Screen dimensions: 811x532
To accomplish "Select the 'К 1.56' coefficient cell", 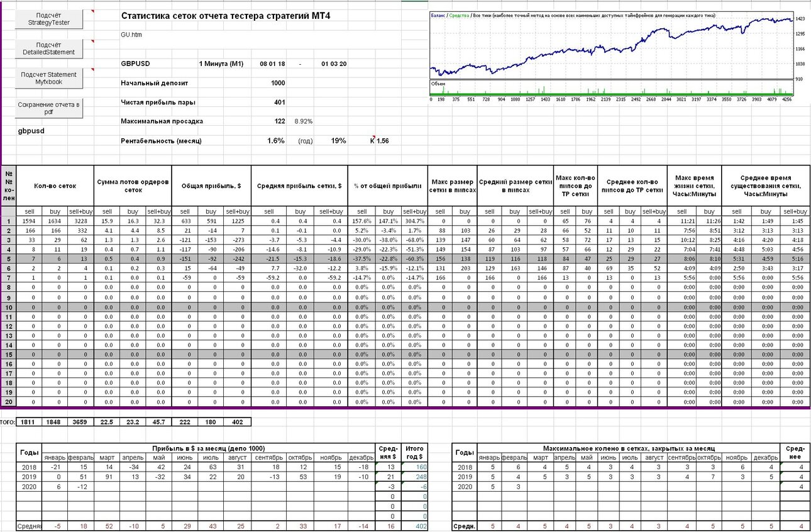I will pyautogui.click(x=380, y=141).
